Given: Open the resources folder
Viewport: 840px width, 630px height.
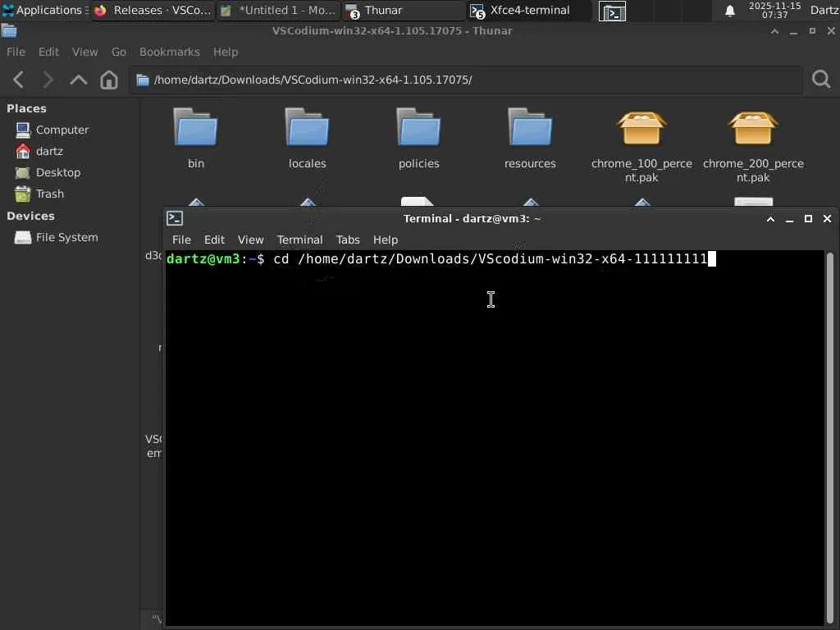Looking at the screenshot, I should pyautogui.click(x=530, y=138).
